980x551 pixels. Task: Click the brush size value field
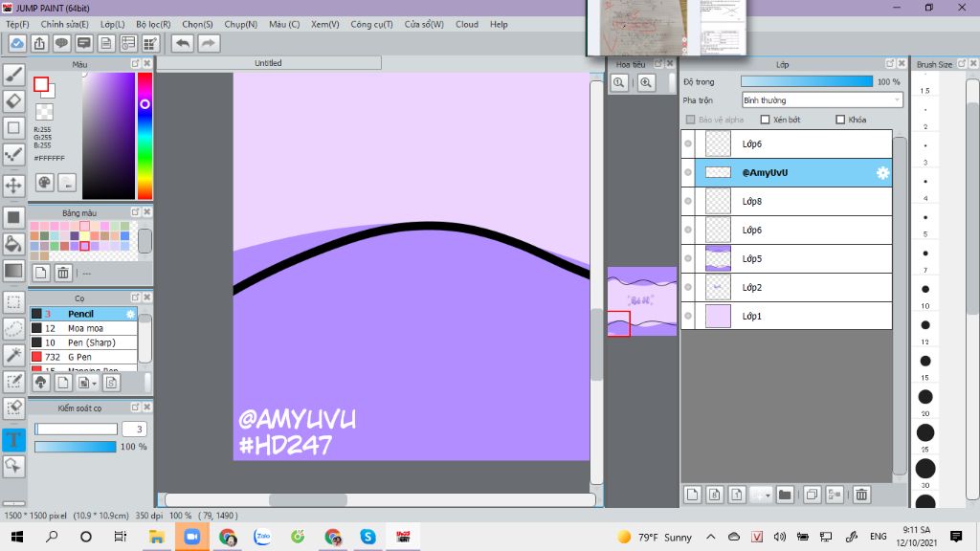134,429
